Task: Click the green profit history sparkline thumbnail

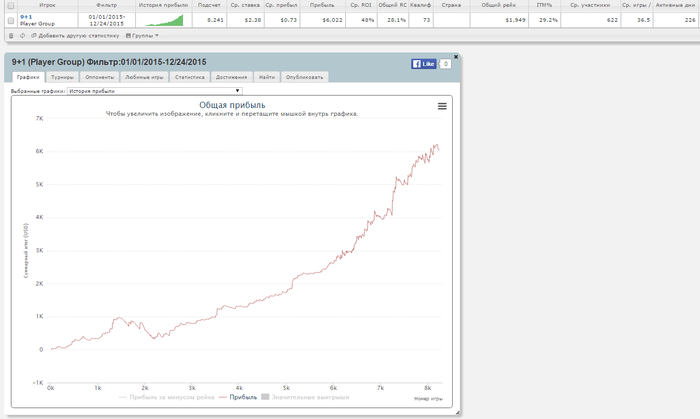Action: [164, 20]
